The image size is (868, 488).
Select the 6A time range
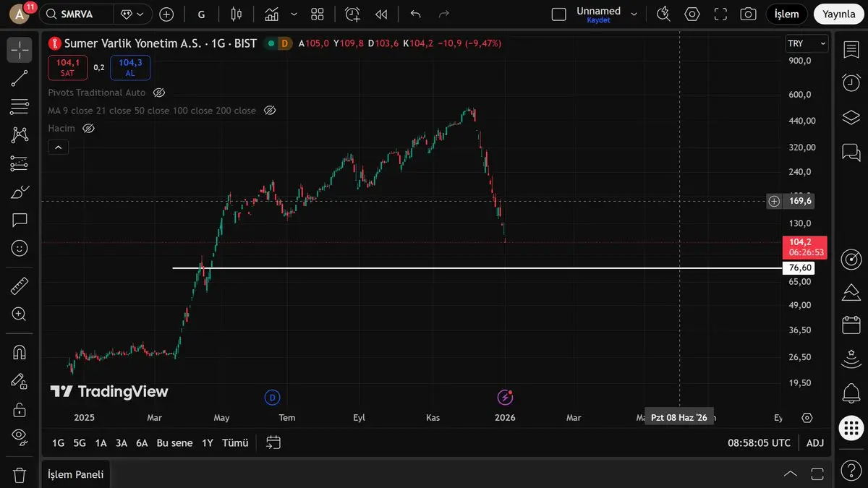point(142,442)
